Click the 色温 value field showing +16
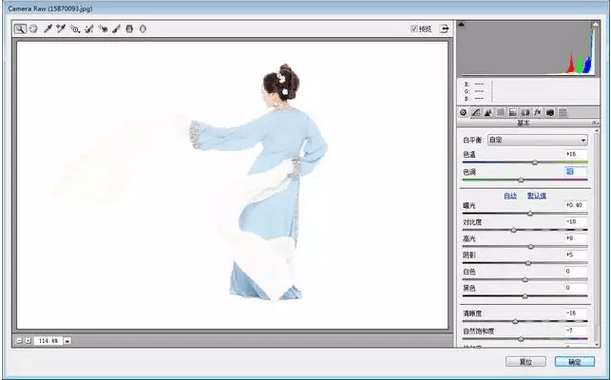This screenshot has height=380, width=611. click(576, 154)
